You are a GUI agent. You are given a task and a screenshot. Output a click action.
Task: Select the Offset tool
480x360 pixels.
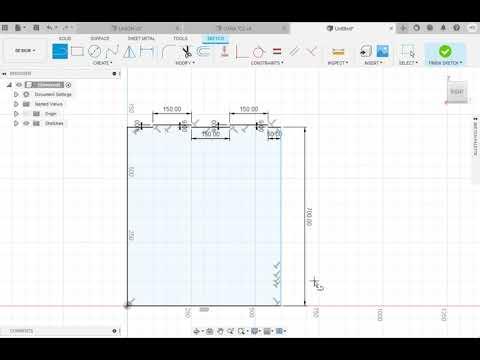pos(203,52)
